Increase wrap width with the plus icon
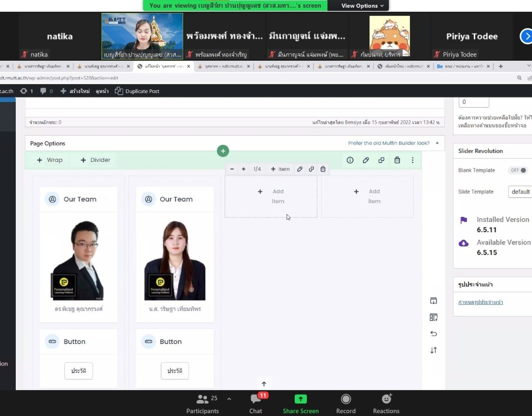This screenshot has width=532, height=416. click(244, 169)
